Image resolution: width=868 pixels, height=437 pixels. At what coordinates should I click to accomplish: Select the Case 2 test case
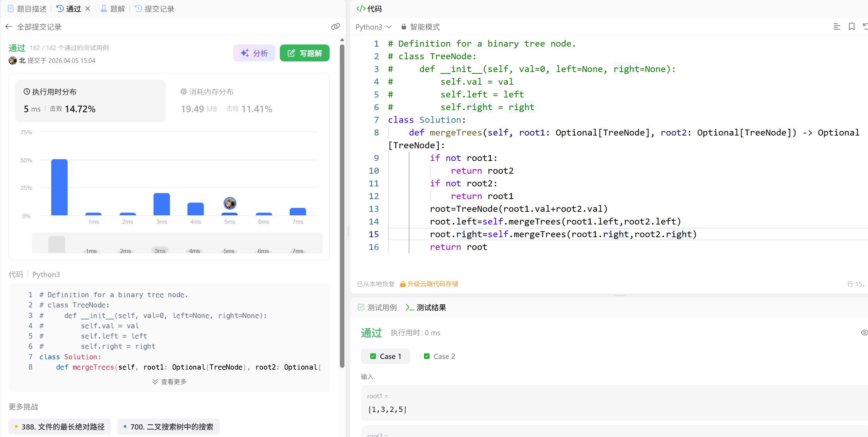(439, 356)
